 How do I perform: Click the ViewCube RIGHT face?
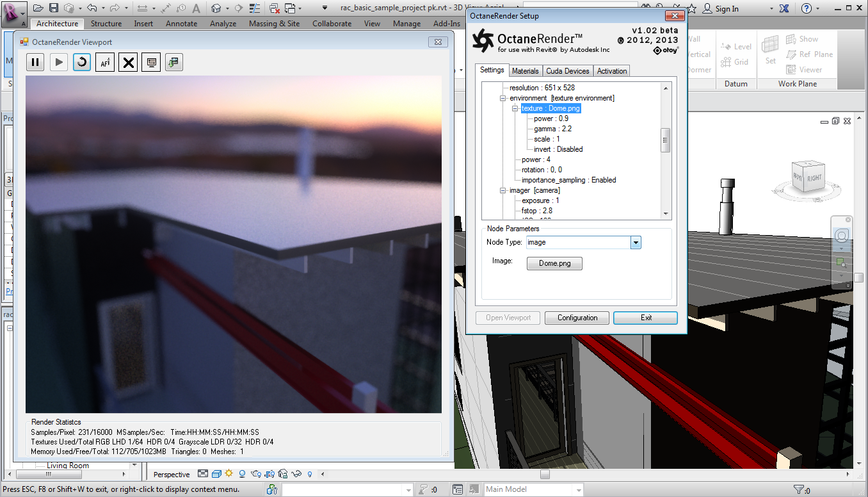814,177
